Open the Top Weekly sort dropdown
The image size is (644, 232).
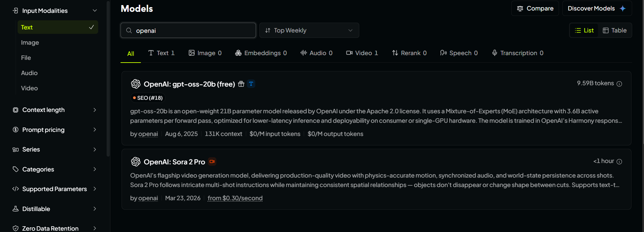(x=309, y=30)
